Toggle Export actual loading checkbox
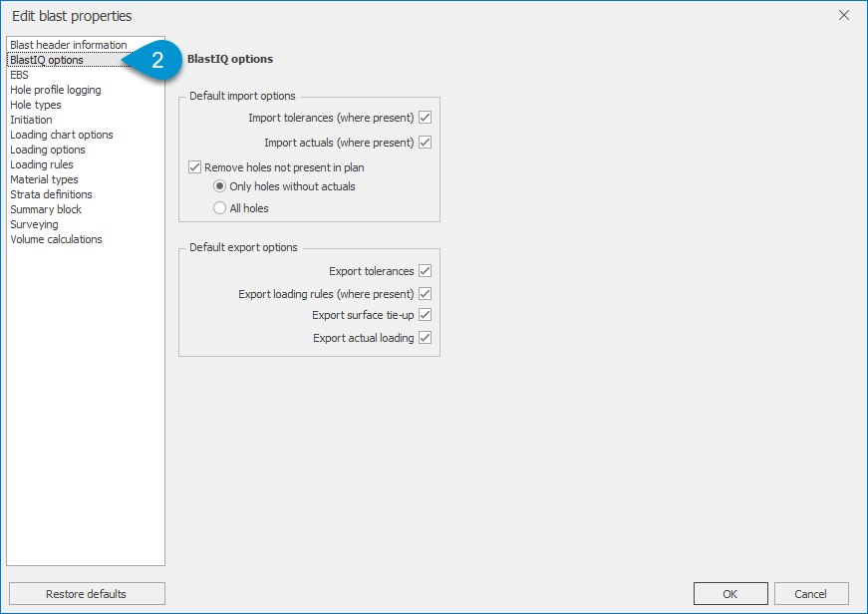The width and height of the screenshot is (868, 614). 425,338
